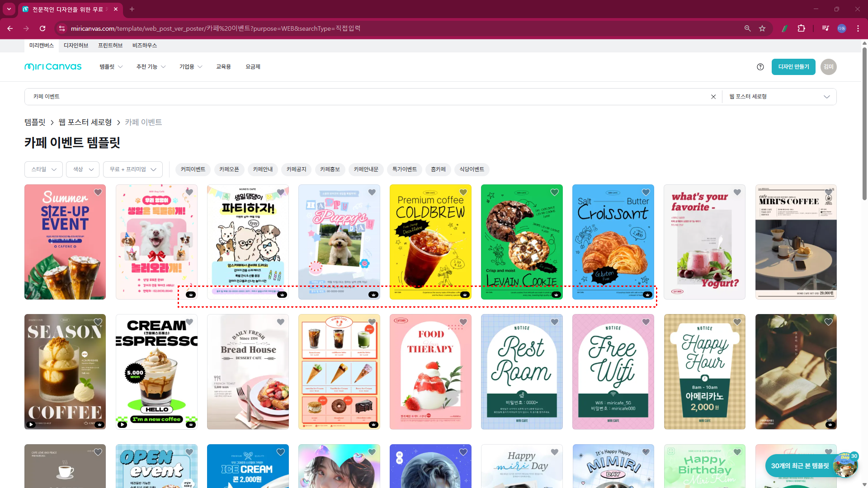Open the Chrome three-dot menu
Screen dimensions: 868x488
(858, 28)
